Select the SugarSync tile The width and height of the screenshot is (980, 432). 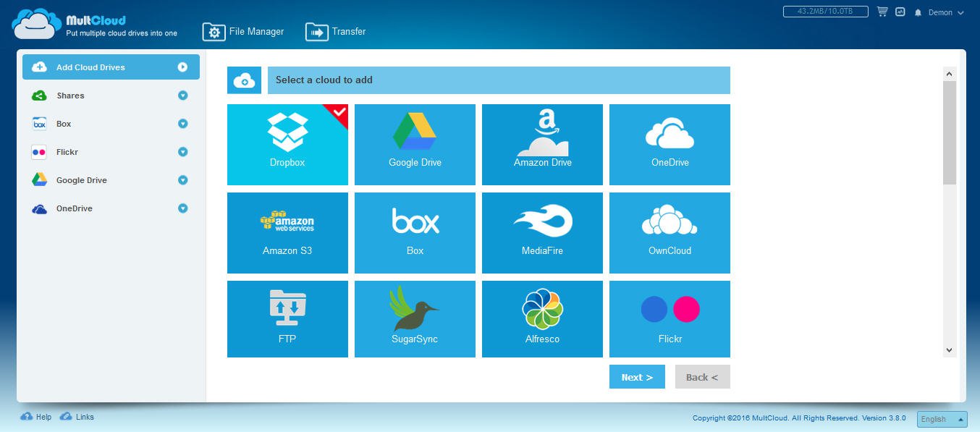[415, 319]
